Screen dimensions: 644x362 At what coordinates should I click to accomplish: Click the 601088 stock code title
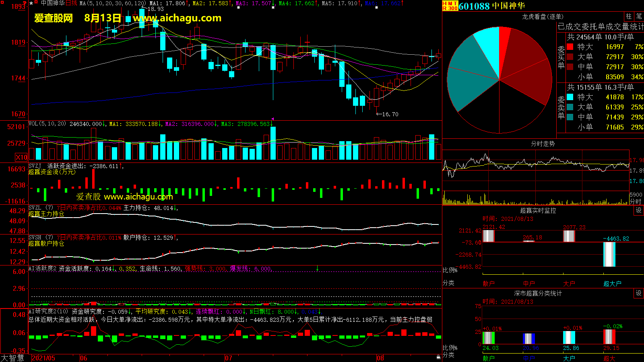pos(474,6)
